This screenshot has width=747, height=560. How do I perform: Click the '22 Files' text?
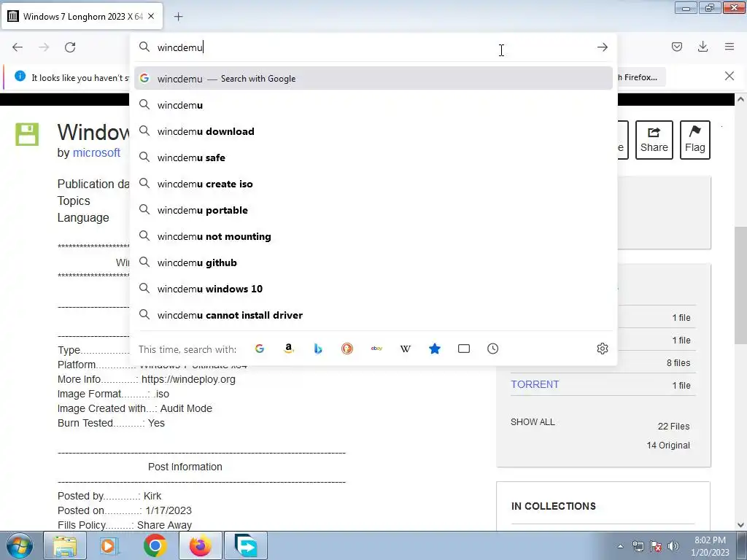click(x=673, y=426)
